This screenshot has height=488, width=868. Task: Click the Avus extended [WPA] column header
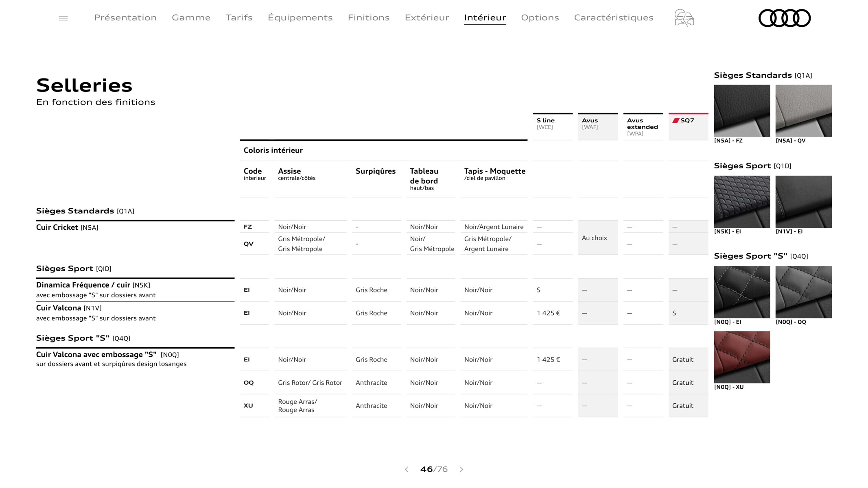(x=643, y=126)
